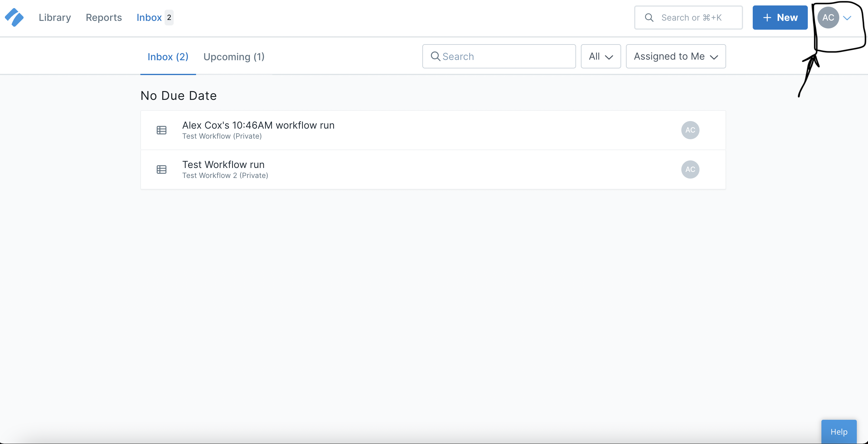Screen dimensions: 868x444
Task: Click workflow run icon beside Alex Cox's run
Action: [161, 130]
